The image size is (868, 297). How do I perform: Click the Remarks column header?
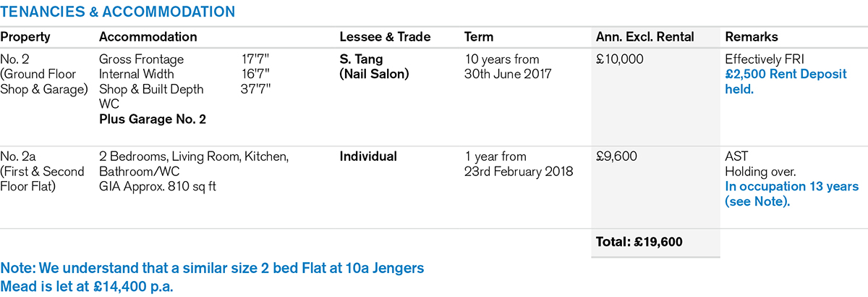[752, 37]
